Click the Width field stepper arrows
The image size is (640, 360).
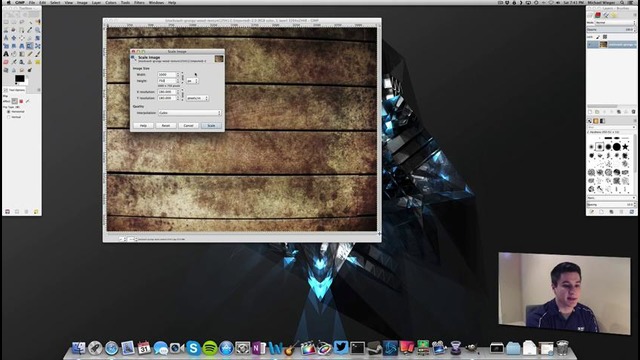(x=178, y=74)
